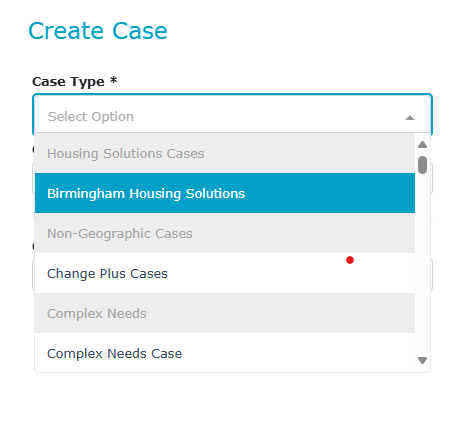Click the highlighted blue row in dropdown

point(225,193)
